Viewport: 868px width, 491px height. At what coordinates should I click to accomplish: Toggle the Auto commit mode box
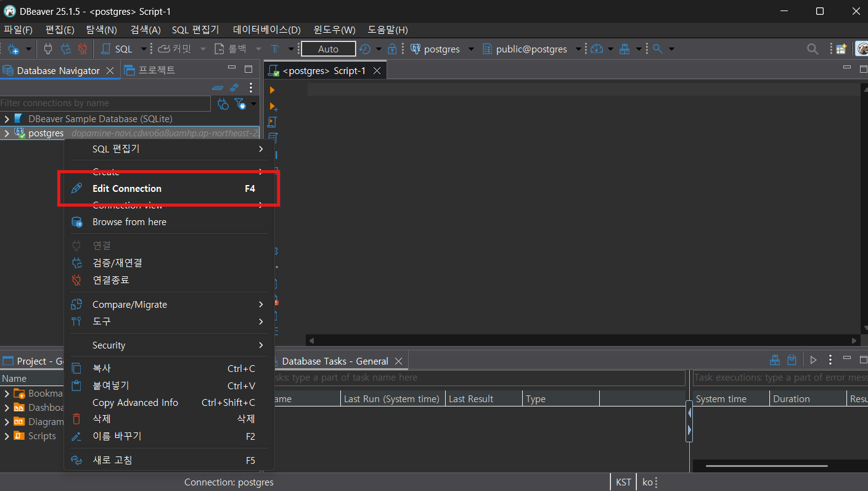coord(328,49)
